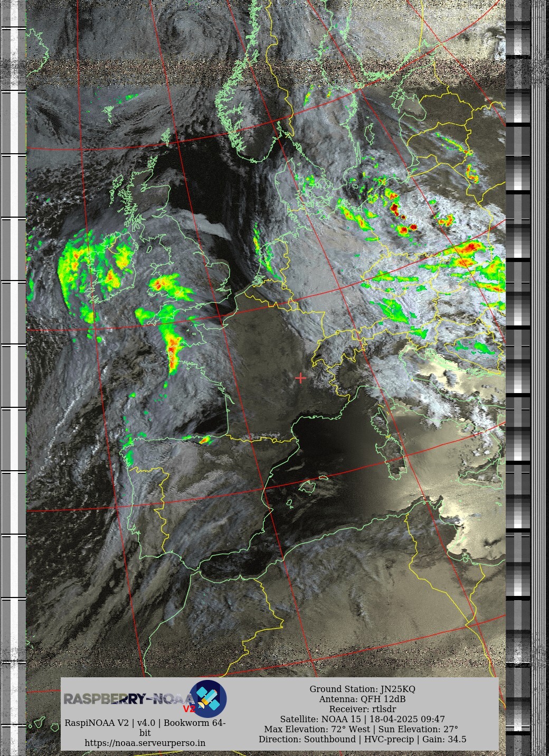Select the 'Ground Station: JN25KQ' text
This screenshot has width=549, height=756.
(362, 689)
